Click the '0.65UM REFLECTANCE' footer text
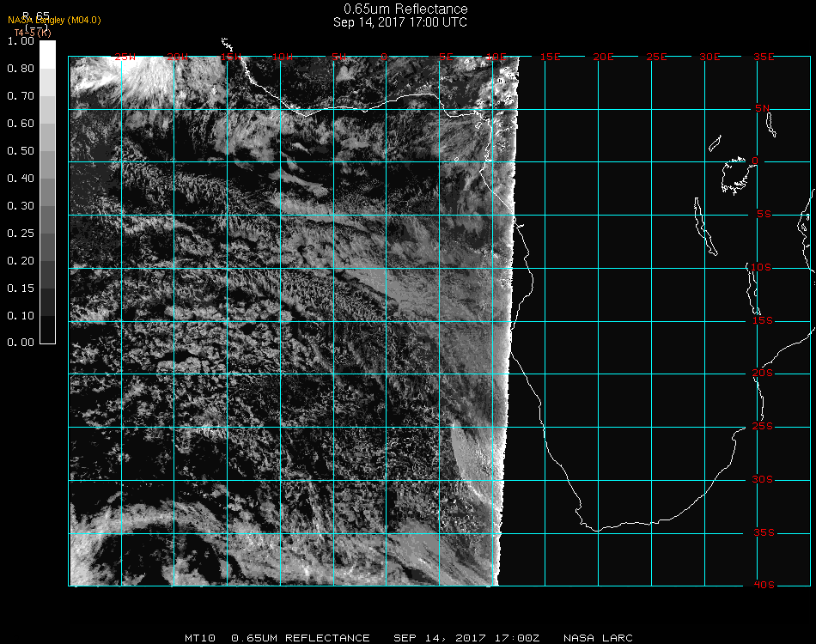 point(301,638)
